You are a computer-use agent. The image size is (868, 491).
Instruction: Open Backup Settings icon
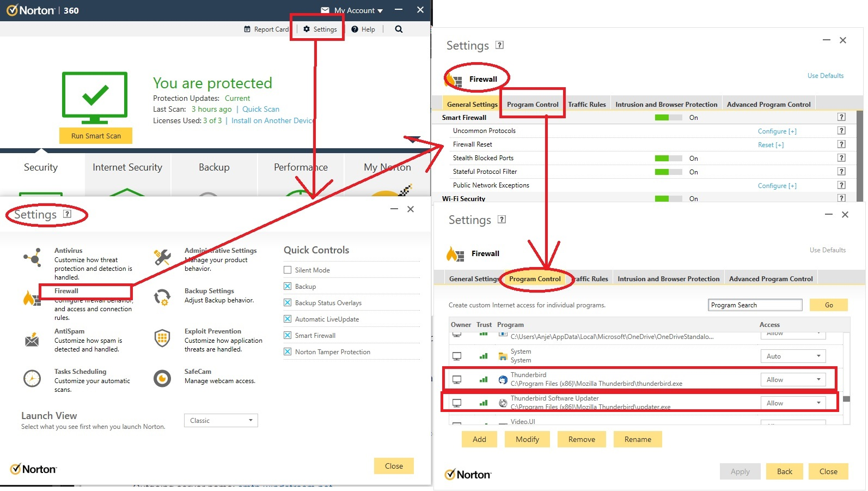pyautogui.click(x=162, y=298)
